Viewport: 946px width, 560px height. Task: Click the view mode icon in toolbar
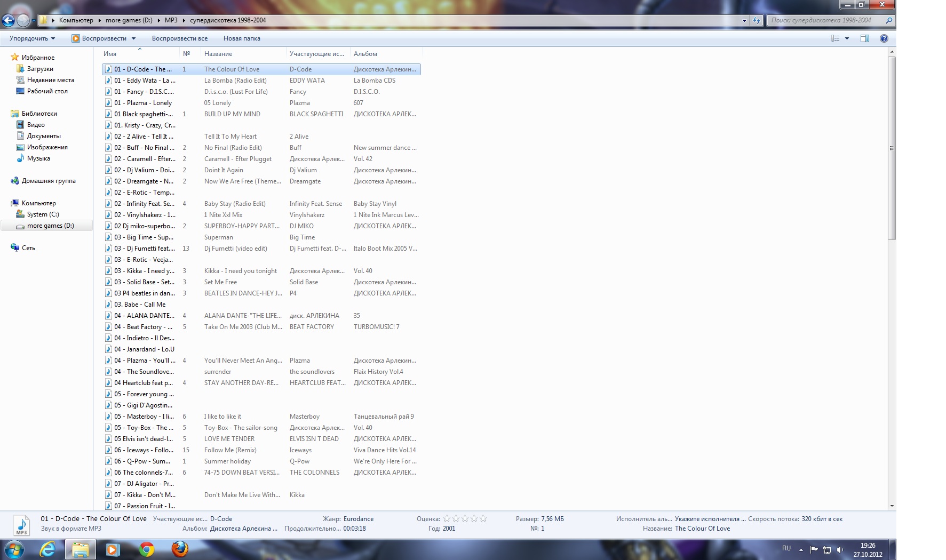point(836,38)
